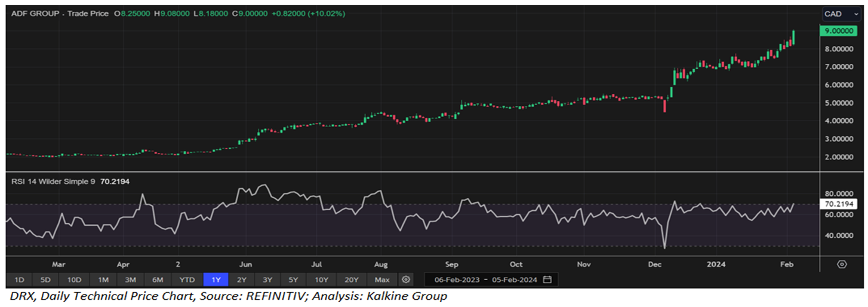Select the 5D time range
The image size is (868, 307).
pos(46,280)
